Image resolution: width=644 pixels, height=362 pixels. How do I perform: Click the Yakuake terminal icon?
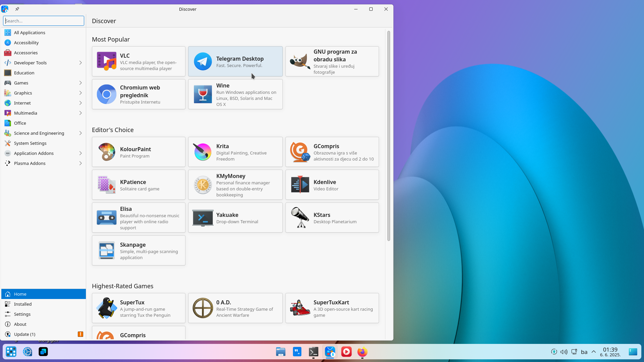[203, 218]
